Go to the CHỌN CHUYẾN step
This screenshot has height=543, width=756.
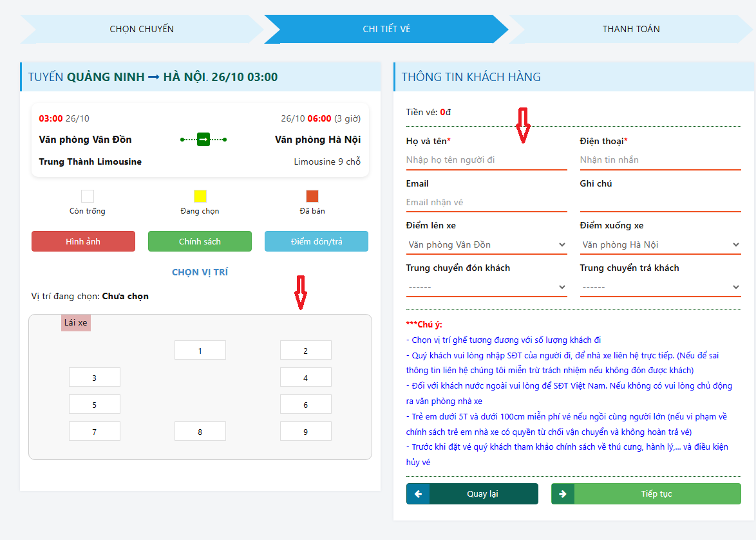tap(142, 29)
